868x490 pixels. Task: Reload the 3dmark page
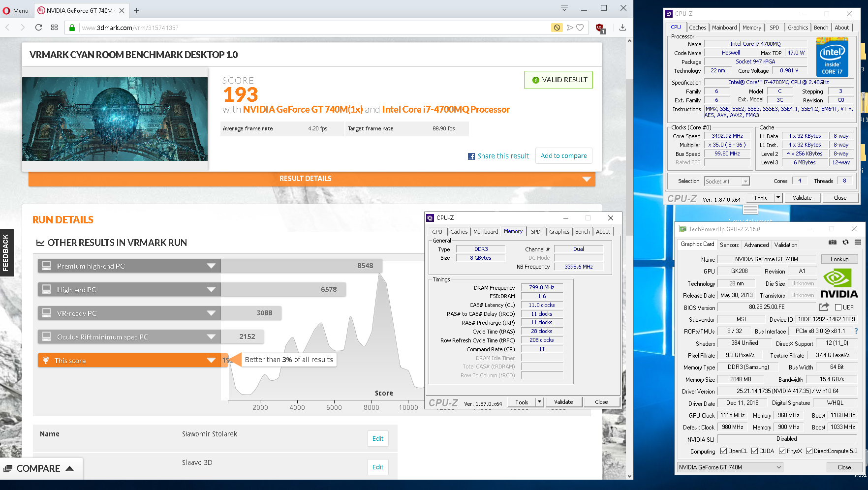(x=38, y=28)
